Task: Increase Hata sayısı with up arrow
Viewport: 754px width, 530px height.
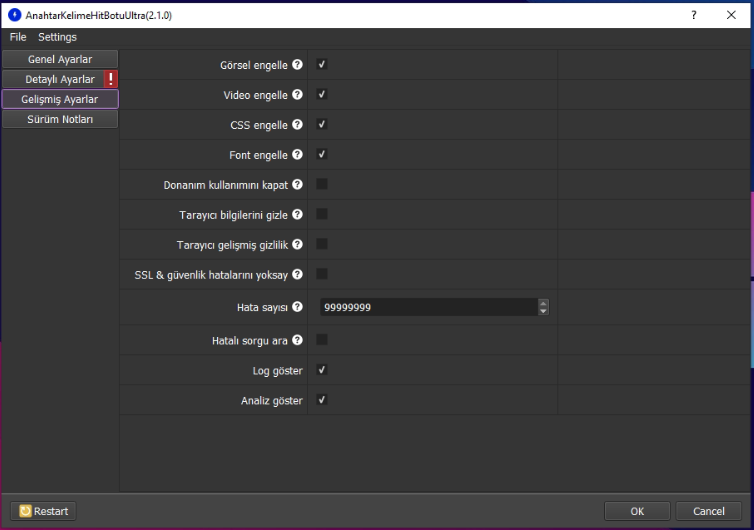Action: (543, 303)
